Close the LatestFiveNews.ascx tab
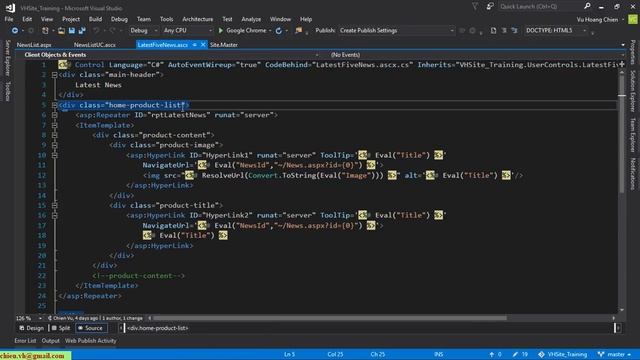This screenshot has width=640, height=360. pyautogui.click(x=203, y=45)
